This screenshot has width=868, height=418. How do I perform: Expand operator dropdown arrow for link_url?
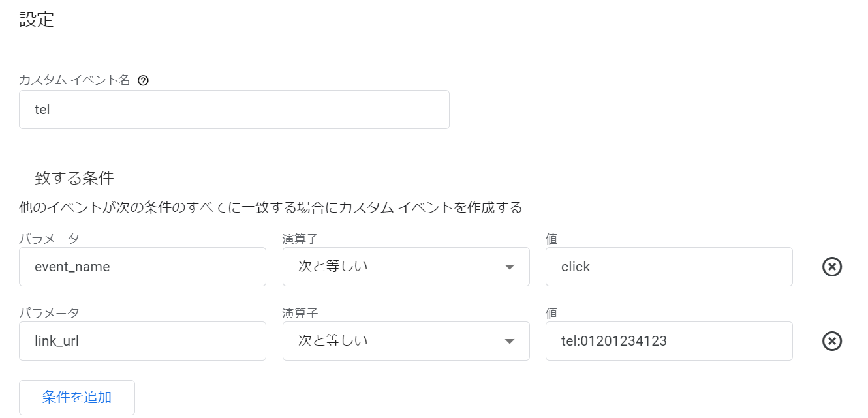[x=510, y=342]
